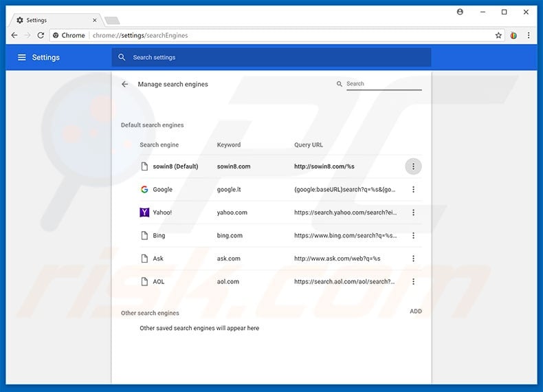This screenshot has width=543, height=392.
Task: Click the 'Manage search engines' title
Action: [173, 84]
